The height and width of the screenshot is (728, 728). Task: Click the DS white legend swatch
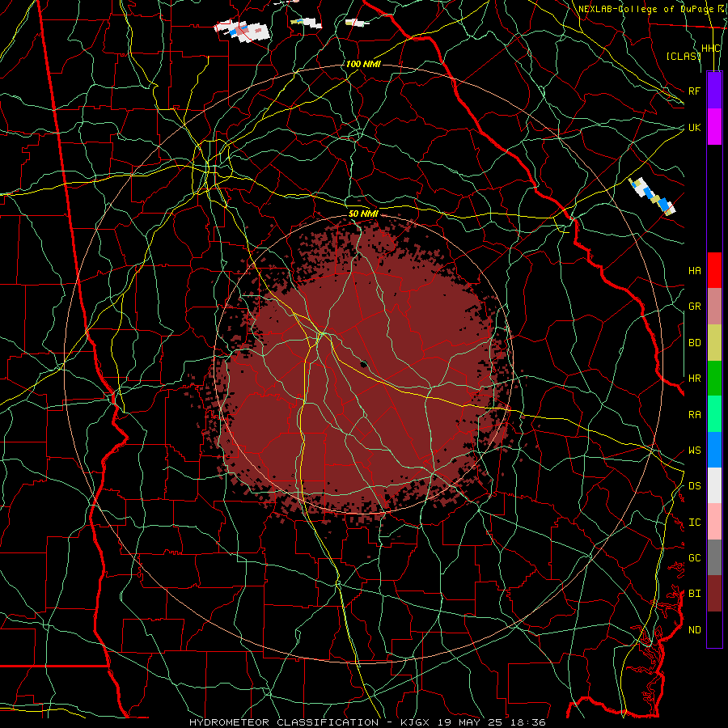tap(714, 485)
